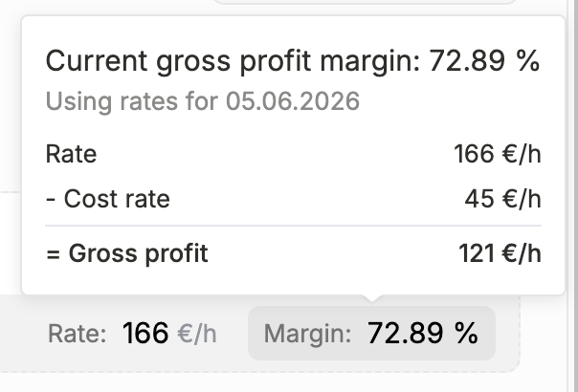The width and height of the screenshot is (578, 392).
Task: Click the 166 €/h value in tooltip
Action: pos(498,154)
